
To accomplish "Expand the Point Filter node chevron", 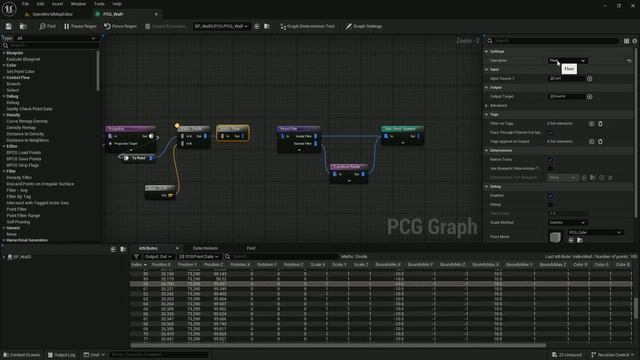I will pos(299,150).
